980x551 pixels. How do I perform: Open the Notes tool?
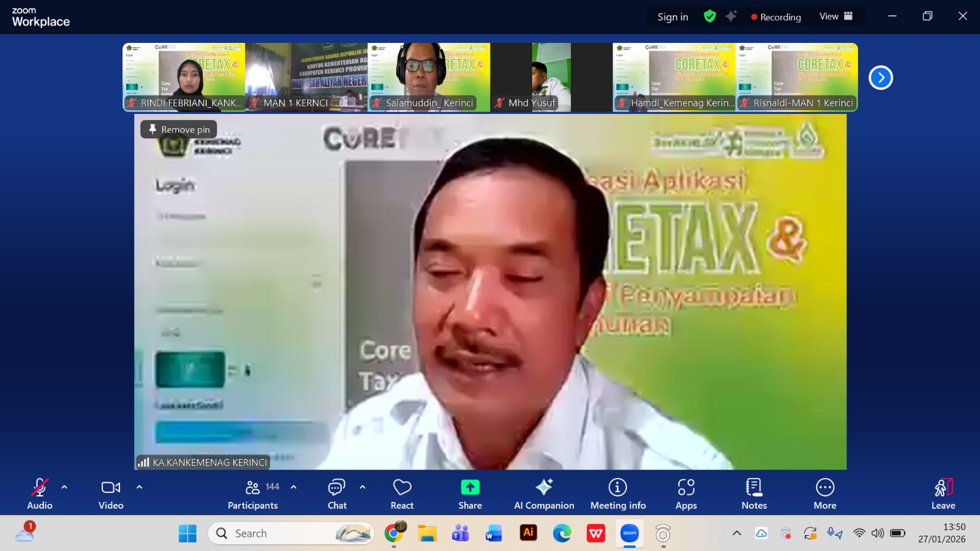[754, 494]
